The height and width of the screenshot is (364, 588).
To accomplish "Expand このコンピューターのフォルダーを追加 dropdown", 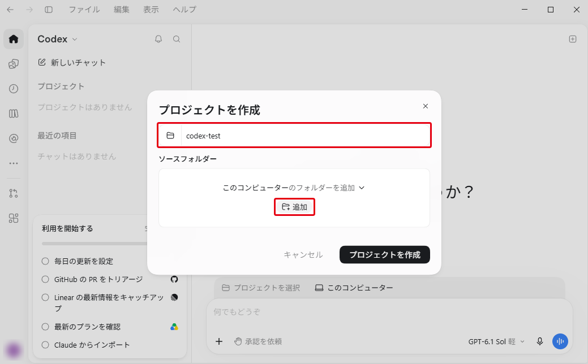I will pyautogui.click(x=294, y=188).
